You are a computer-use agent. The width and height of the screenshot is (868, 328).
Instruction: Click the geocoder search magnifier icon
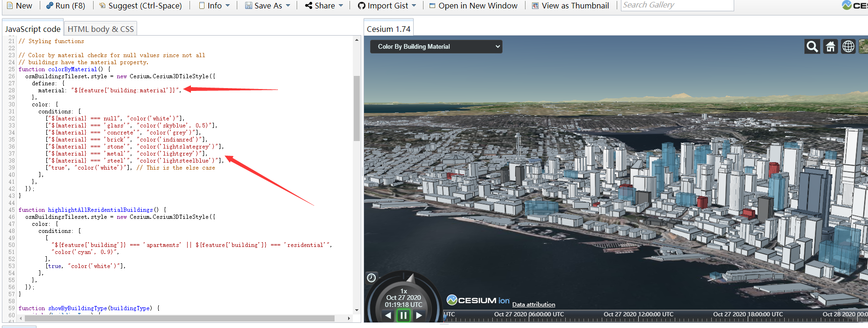pos(812,46)
